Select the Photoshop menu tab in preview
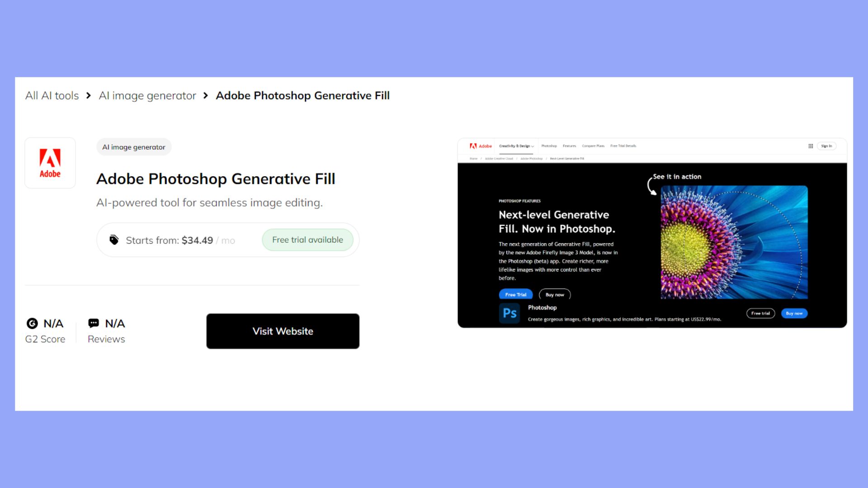Image resolution: width=868 pixels, height=488 pixels. coord(548,145)
